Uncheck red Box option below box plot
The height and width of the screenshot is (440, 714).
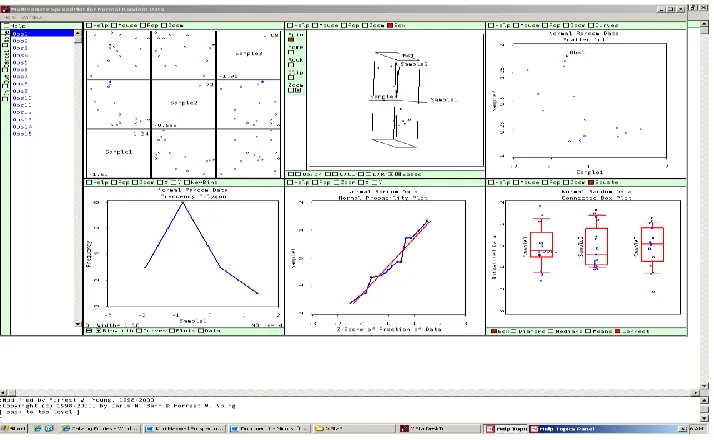pos(494,332)
